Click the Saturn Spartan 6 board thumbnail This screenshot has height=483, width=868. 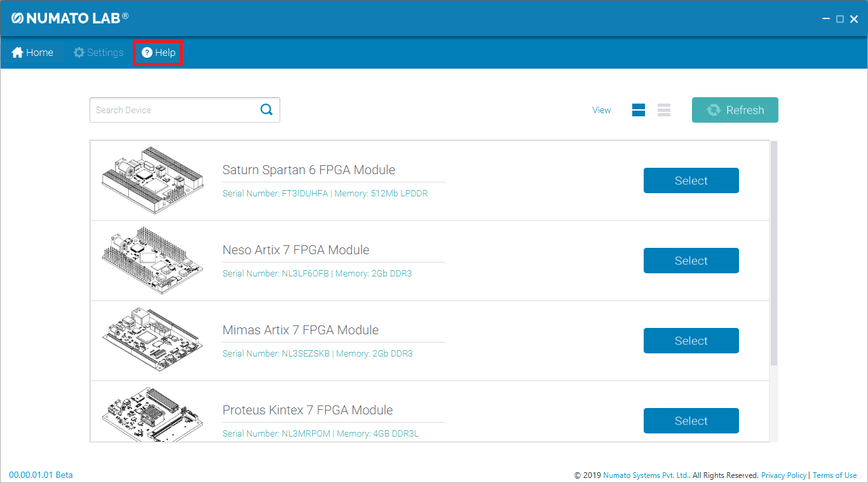point(153,180)
